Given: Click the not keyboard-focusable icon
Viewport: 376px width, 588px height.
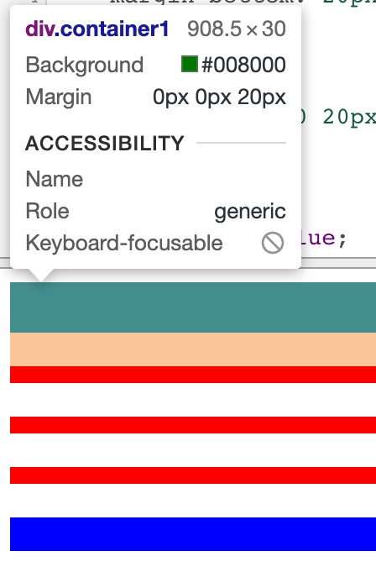Looking at the screenshot, I should 273,243.
